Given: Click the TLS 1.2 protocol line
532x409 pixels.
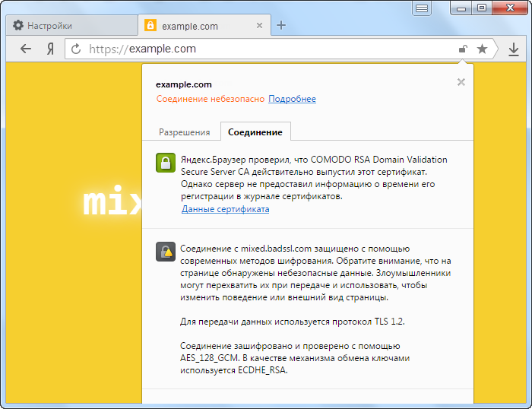Looking at the screenshot, I should 292,322.
